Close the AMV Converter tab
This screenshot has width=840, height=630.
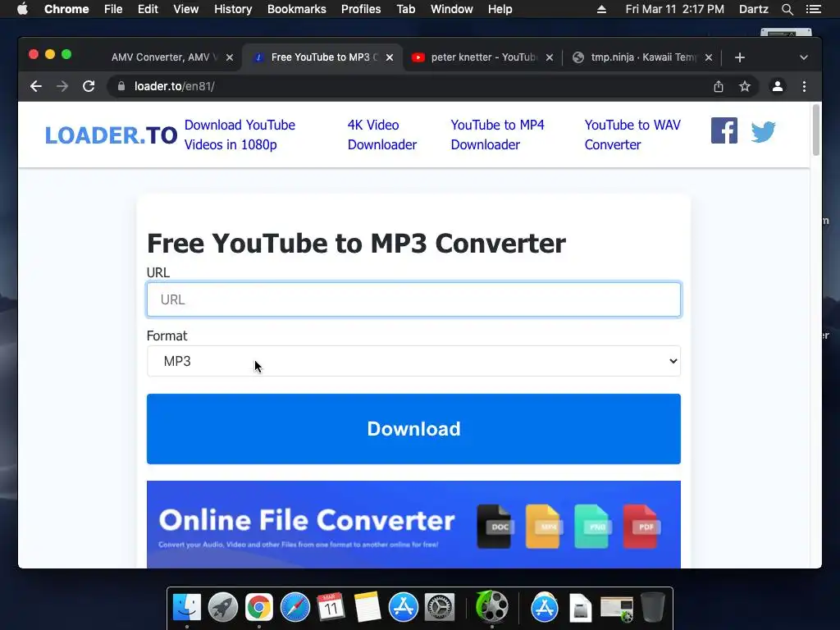click(230, 57)
